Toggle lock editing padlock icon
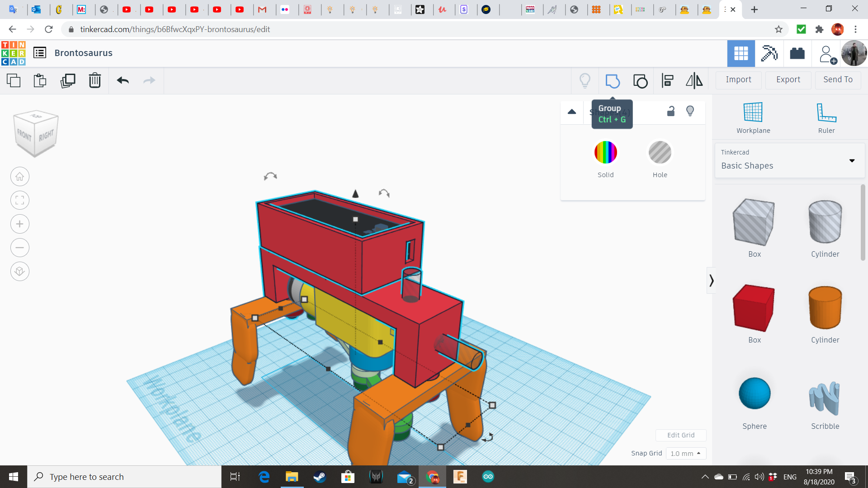 (x=671, y=111)
